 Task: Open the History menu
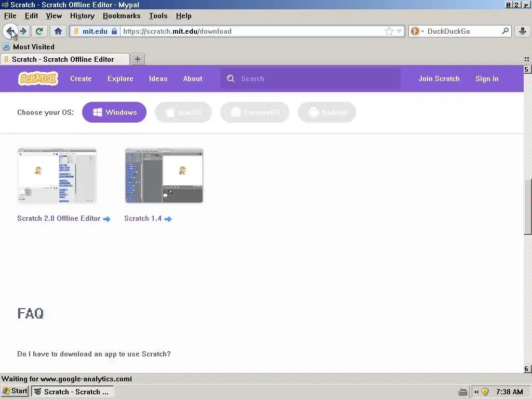[82, 16]
